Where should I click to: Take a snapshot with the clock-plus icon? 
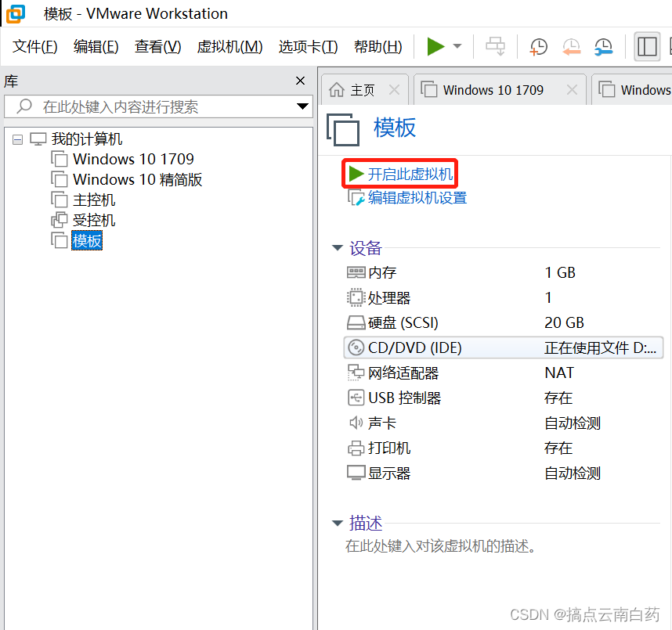pos(538,46)
